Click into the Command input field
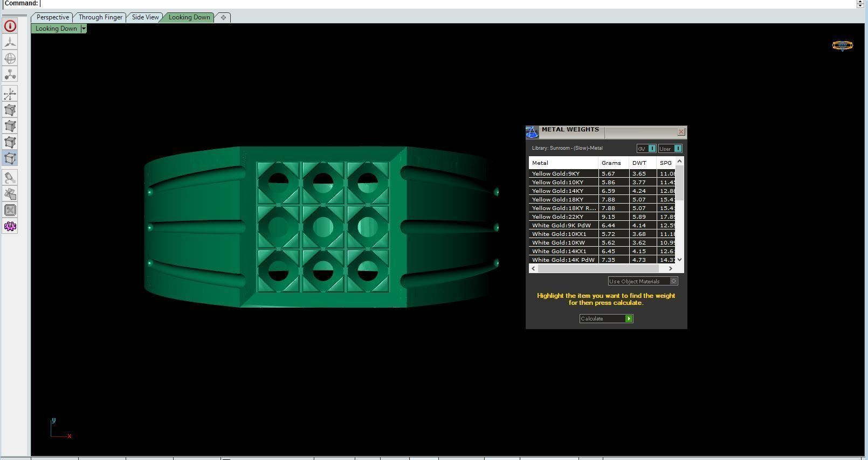868x460 pixels. (x=447, y=3)
